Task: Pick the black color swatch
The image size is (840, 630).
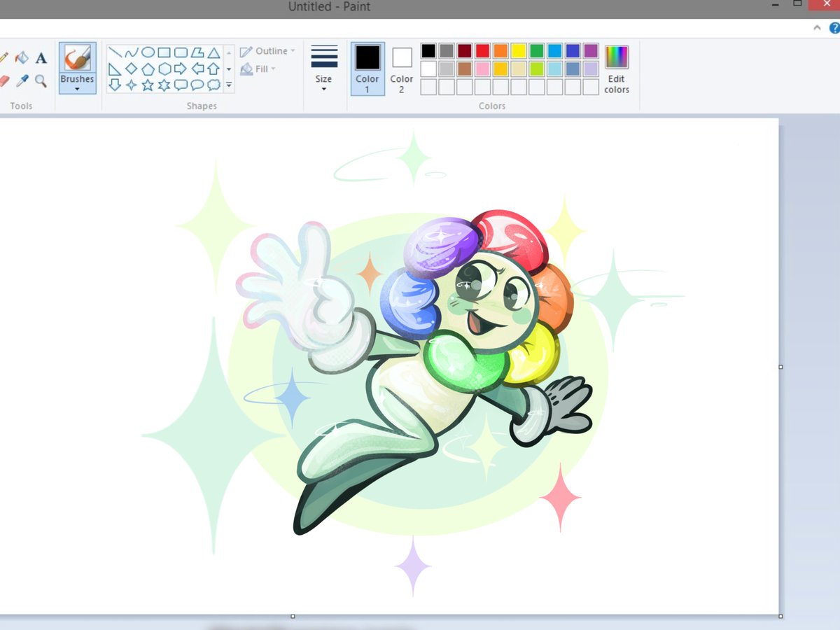Action: pyautogui.click(x=428, y=50)
